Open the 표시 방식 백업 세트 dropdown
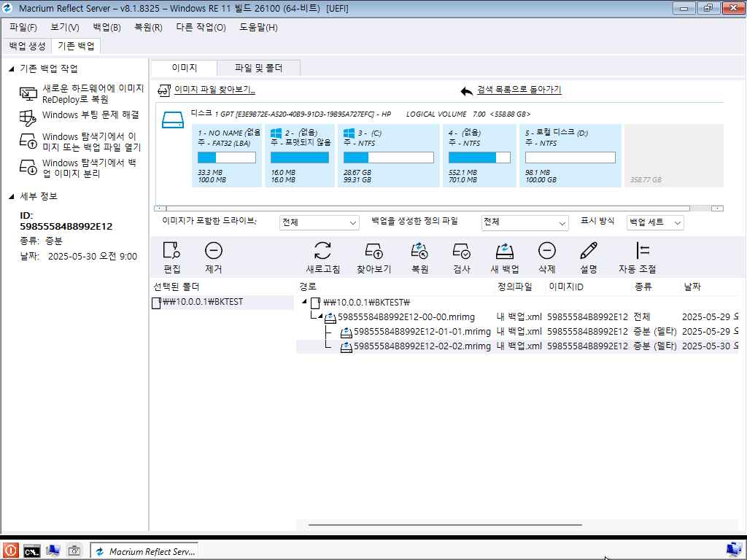Image resolution: width=747 pixels, height=560 pixels. tap(655, 222)
